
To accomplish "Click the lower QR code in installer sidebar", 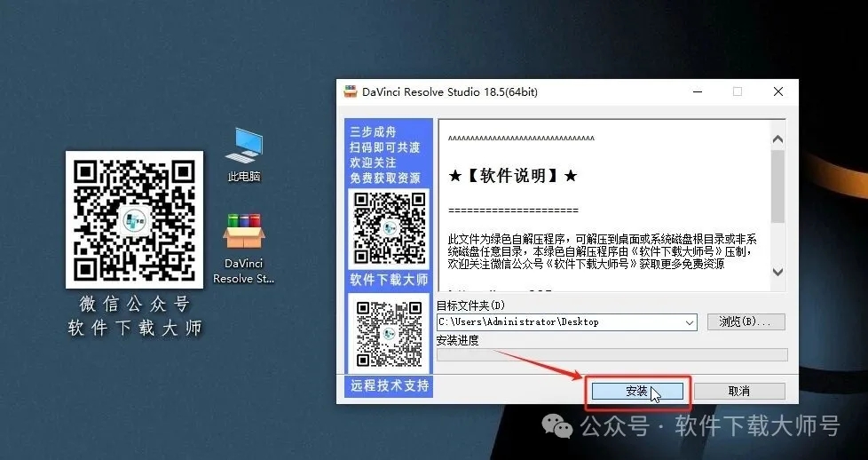I will (x=389, y=334).
